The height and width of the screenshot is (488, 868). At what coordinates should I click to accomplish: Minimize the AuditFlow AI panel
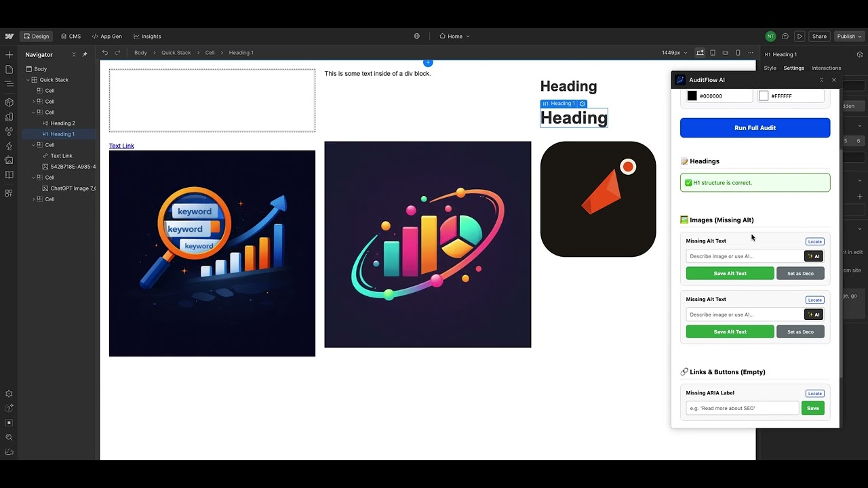point(821,80)
